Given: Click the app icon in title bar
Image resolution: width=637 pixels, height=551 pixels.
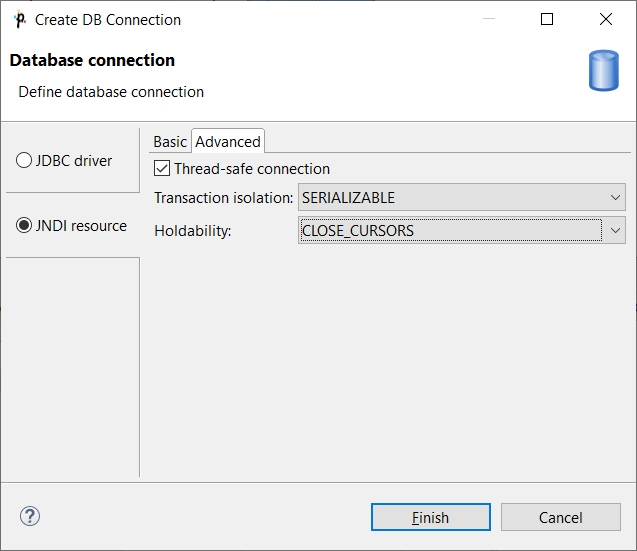Looking at the screenshot, I should point(19,19).
